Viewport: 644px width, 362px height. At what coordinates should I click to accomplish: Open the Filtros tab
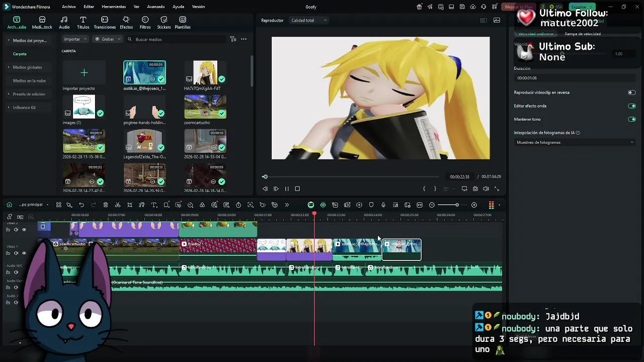pyautogui.click(x=145, y=23)
